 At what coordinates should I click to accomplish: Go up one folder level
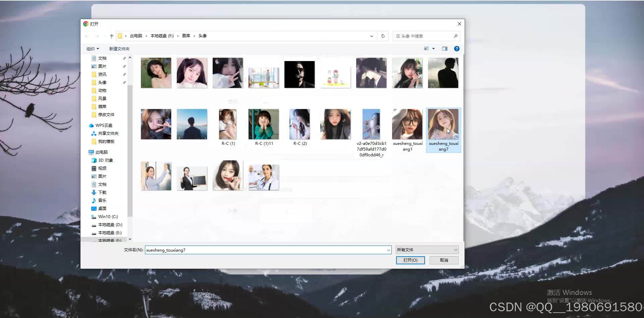[x=112, y=36]
